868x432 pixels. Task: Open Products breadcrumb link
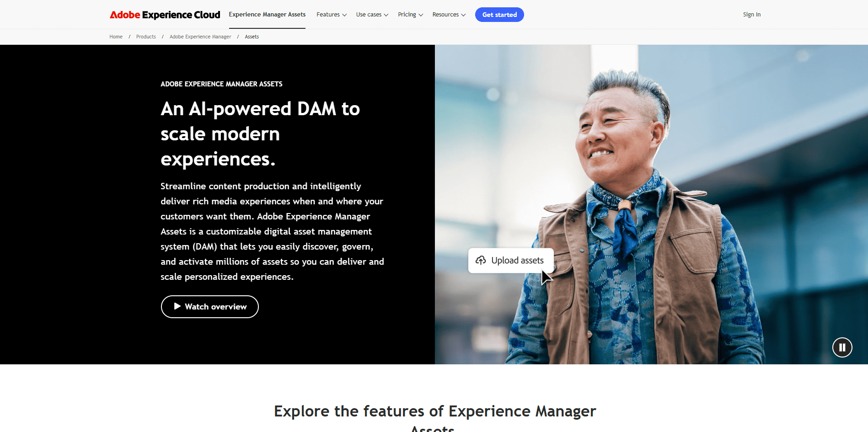(x=146, y=37)
